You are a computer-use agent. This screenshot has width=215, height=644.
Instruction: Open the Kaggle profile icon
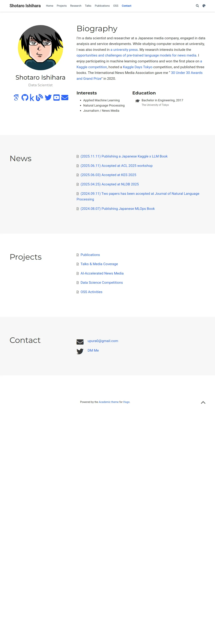(32, 97)
